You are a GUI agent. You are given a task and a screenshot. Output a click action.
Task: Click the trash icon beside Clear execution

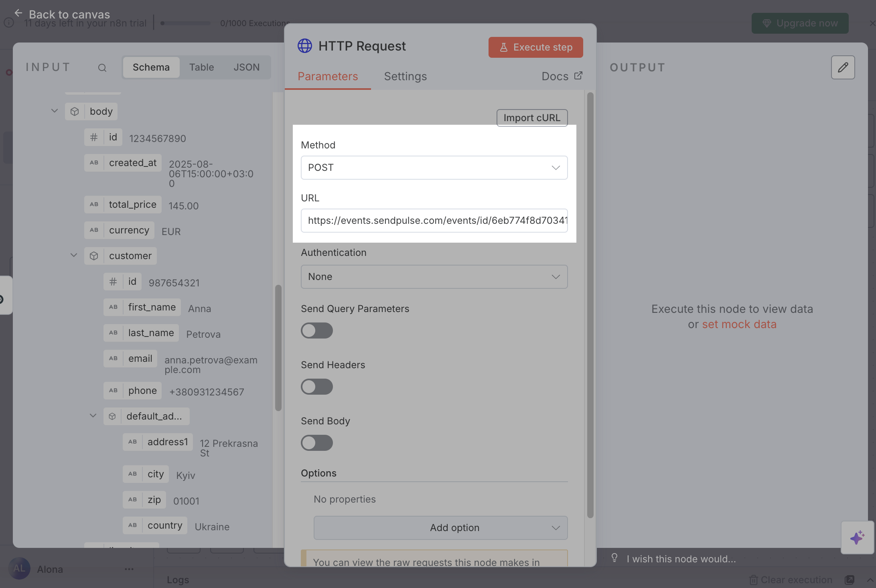tap(753, 580)
